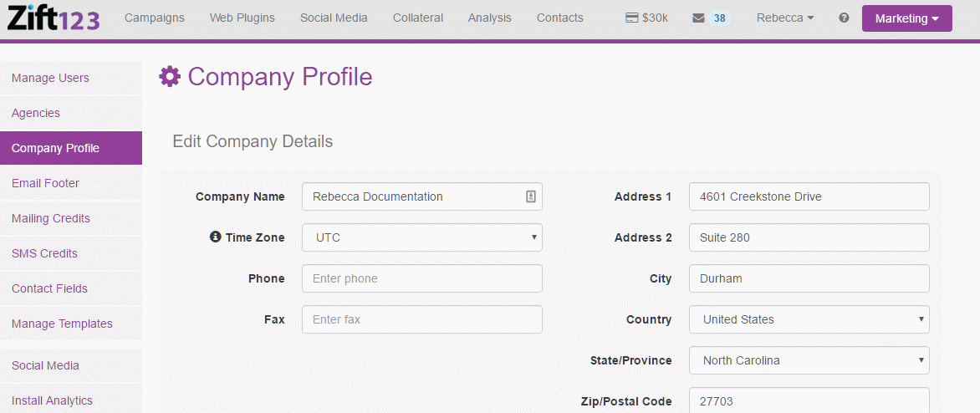Open the Time Zone UTC dropdown
This screenshot has height=413, width=980.
click(421, 237)
